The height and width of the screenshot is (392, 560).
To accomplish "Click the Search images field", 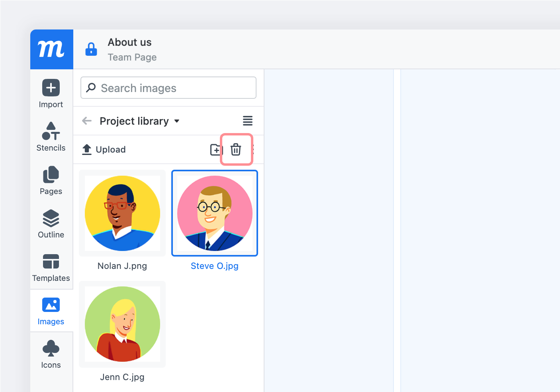I will (x=168, y=88).
